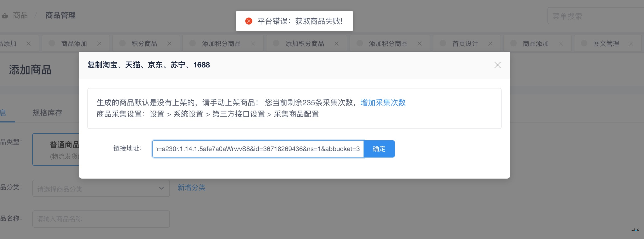Close the 积分商品 tab
Image resolution: width=644 pixels, height=239 pixels.
pos(169,43)
